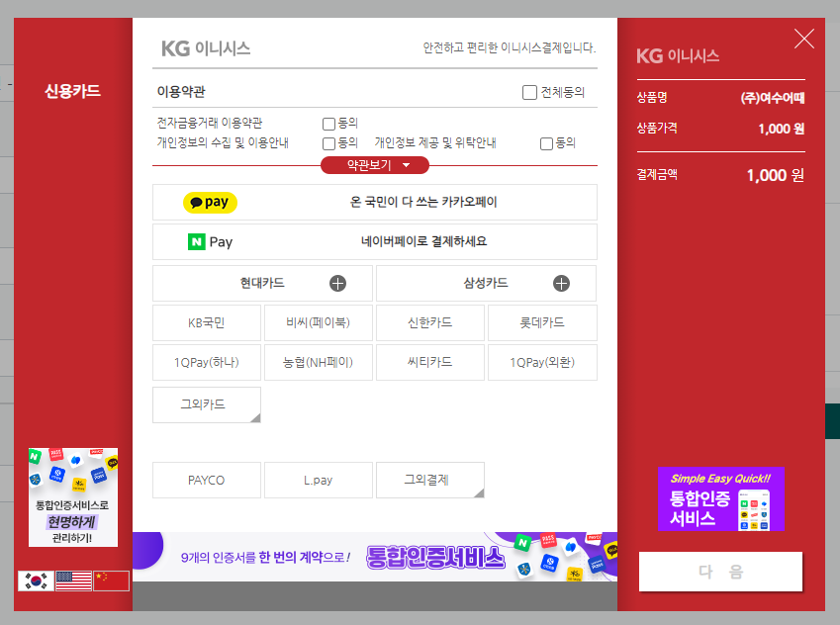Viewport: 840px width, 625px height.
Task: Select 씨티카드
Action: [430, 363]
